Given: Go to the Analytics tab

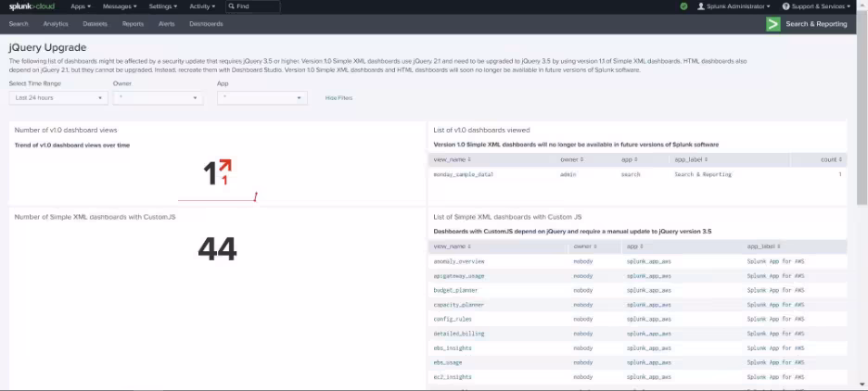Looking at the screenshot, I should 56,24.
